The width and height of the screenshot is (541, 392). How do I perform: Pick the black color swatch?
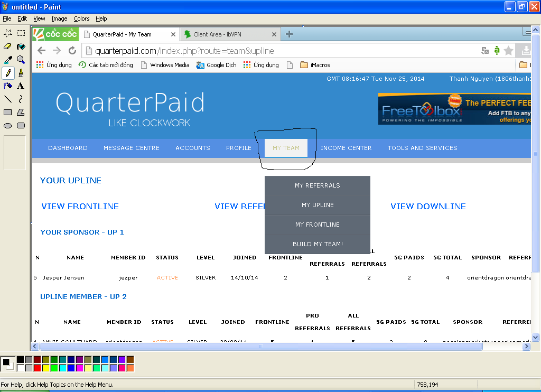(x=21, y=360)
